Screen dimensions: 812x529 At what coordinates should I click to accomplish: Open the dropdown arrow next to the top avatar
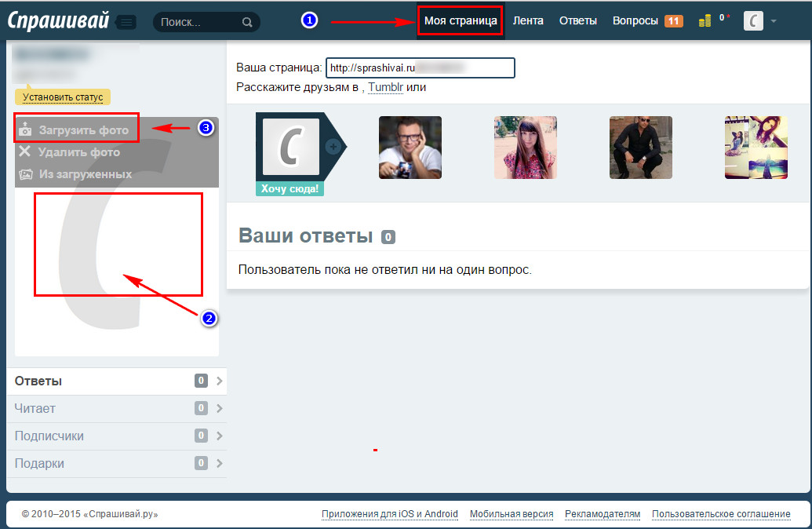[x=774, y=21]
